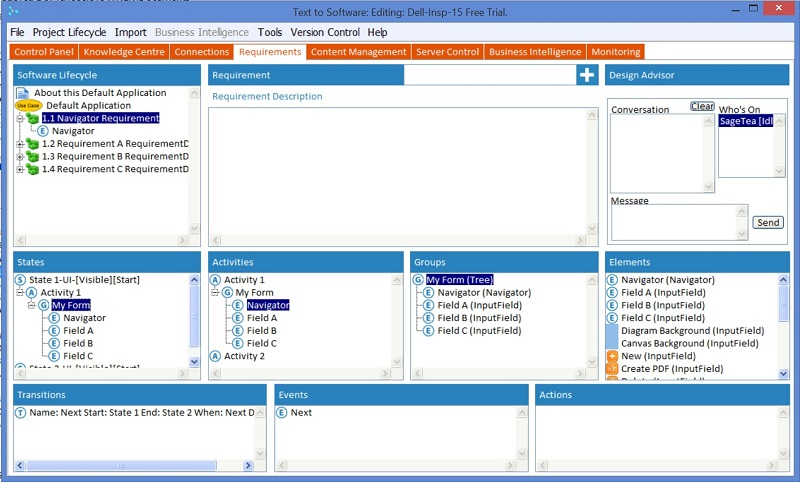Viewport: 800px width, 482px height.
Task: Switch to the Business Intelligence tab
Action: coord(535,52)
